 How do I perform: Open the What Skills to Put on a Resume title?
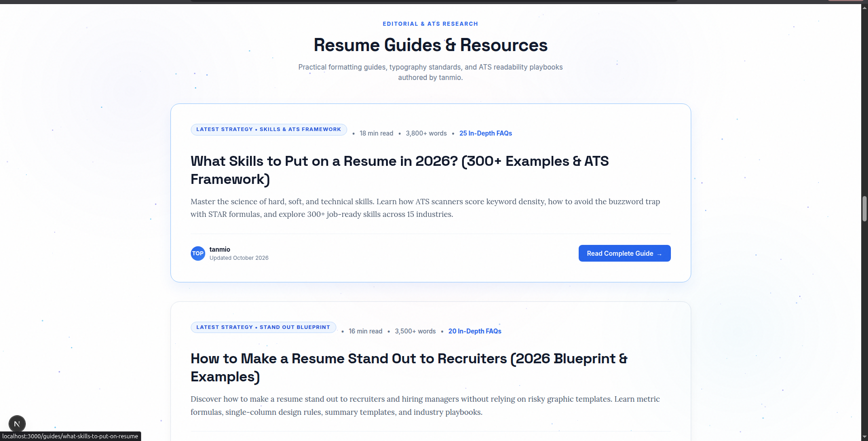(x=400, y=170)
